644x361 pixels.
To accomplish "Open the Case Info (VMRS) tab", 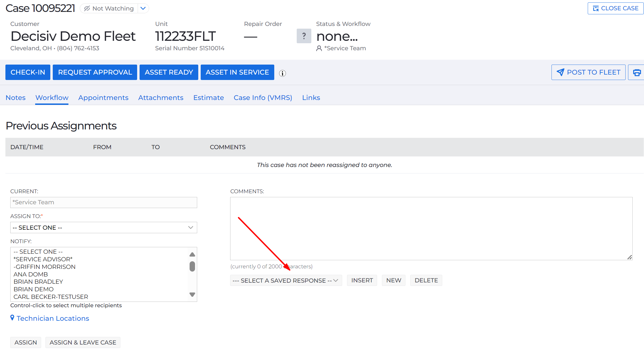I will click(263, 98).
